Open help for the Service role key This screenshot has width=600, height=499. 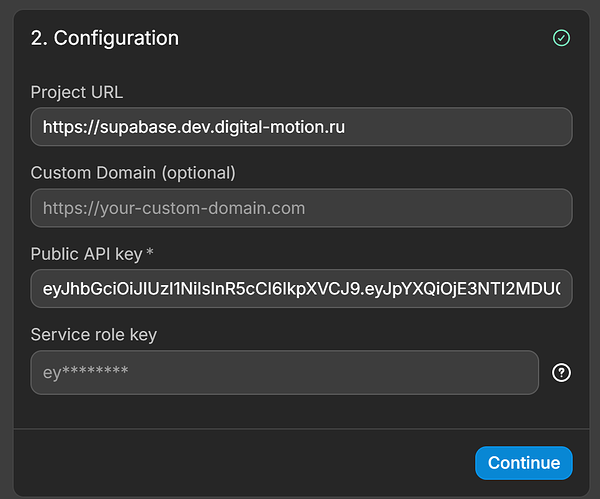[x=562, y=372]
